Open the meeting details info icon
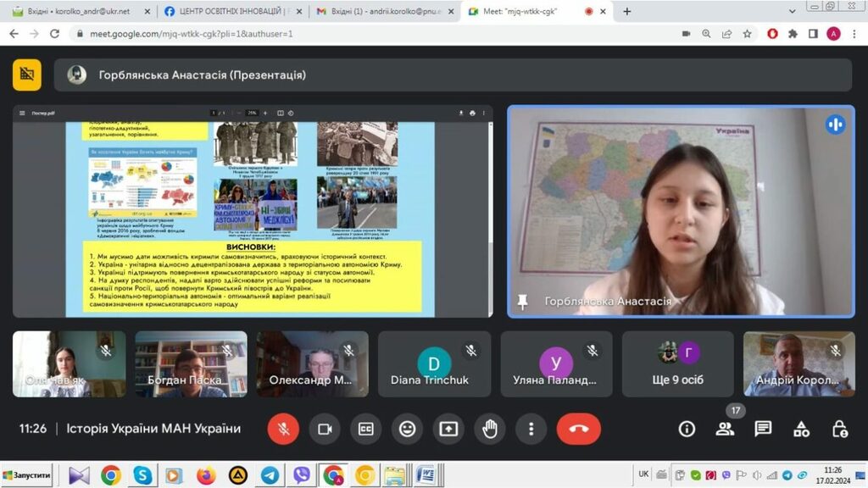Viewport: 868px width, 488px height. pos(687,429)
